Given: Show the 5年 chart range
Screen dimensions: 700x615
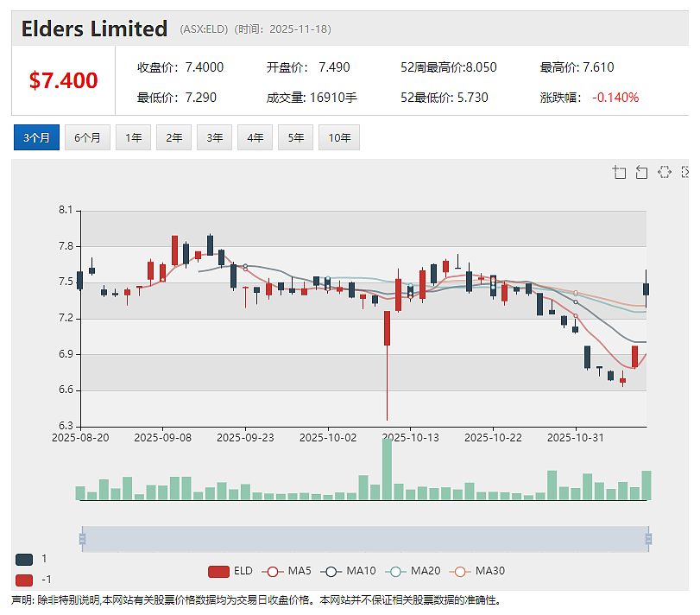Looking at the screenshot, I should coord(295,137).
